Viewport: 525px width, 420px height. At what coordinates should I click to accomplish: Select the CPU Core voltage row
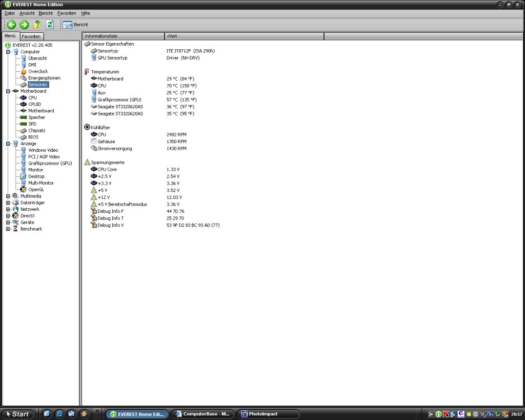pos(135,169)
